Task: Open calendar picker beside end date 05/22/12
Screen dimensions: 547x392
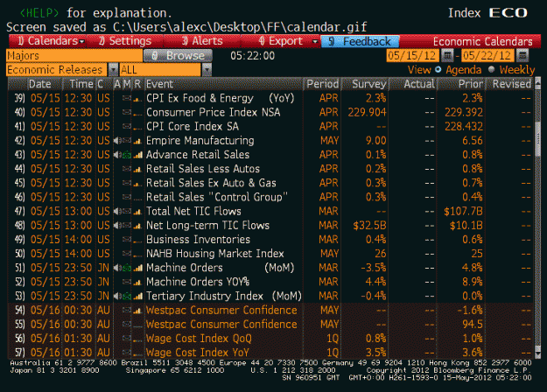Action: pos(522,55)
